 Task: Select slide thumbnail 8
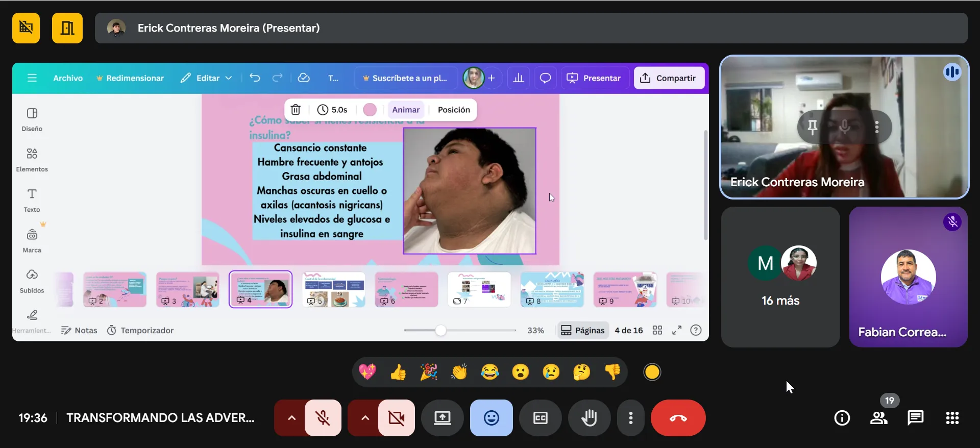point(552,289)
